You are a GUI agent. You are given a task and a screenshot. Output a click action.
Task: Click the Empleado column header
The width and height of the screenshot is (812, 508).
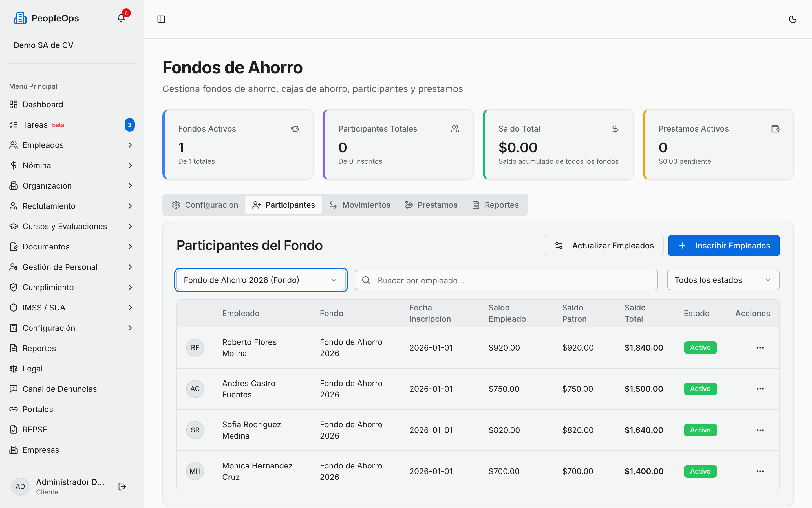pos(240,313)
